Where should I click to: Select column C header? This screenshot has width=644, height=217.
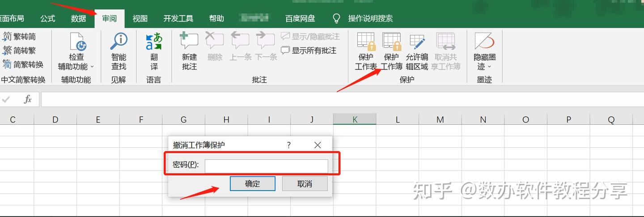tap(13, 119)
